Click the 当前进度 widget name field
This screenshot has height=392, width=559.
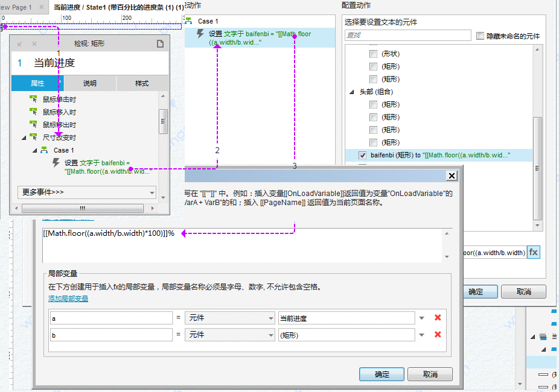(346, 318)
